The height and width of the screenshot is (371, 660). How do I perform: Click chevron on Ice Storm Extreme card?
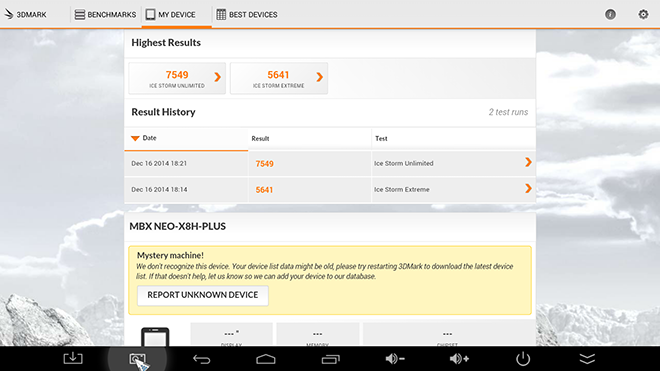(319, 77)
